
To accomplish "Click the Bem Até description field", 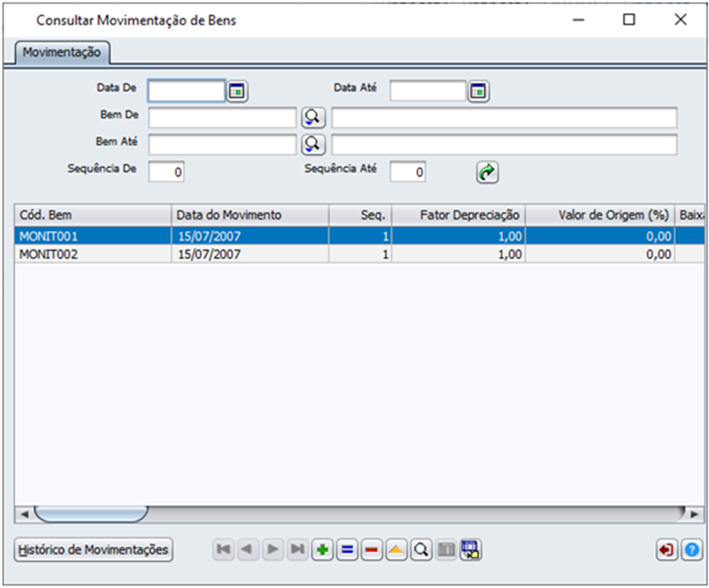I will coord(504,145).
